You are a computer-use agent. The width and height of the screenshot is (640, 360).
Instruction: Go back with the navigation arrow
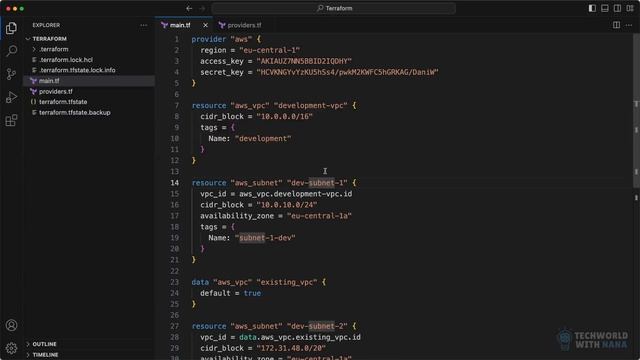tap(189, 8)
